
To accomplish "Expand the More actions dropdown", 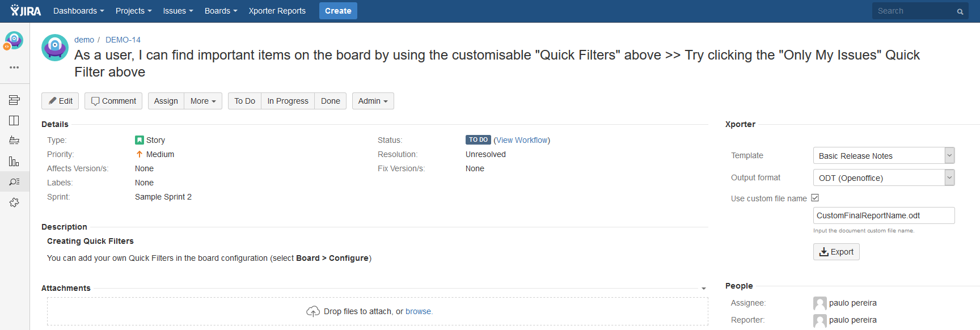I will click(203, 101).
